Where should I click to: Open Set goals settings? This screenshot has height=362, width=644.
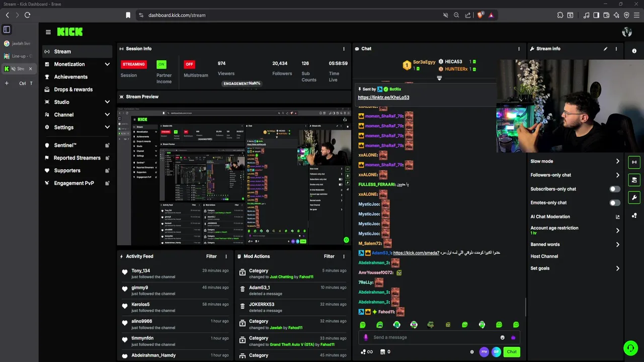[x=575, y=268]
